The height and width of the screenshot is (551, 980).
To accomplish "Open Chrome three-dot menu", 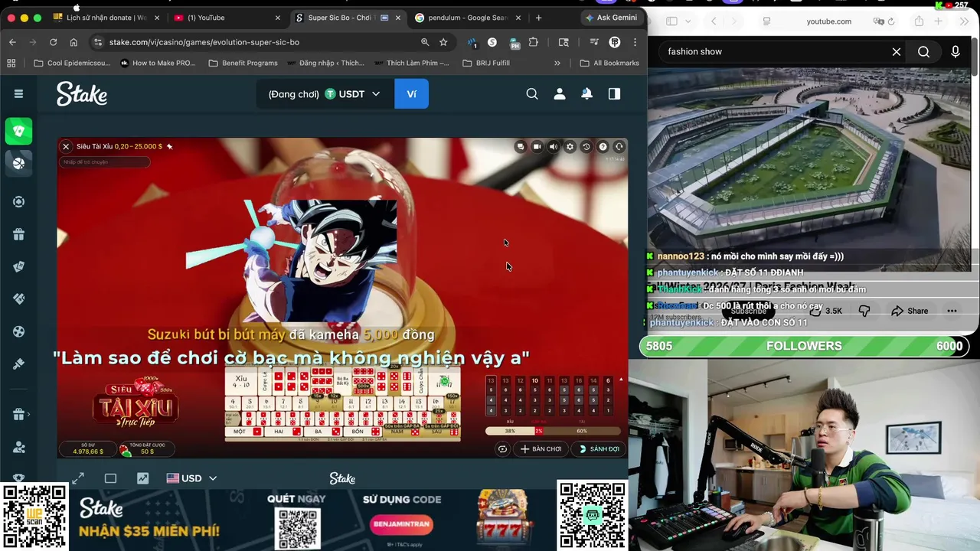I will click(x=635, y=42).
